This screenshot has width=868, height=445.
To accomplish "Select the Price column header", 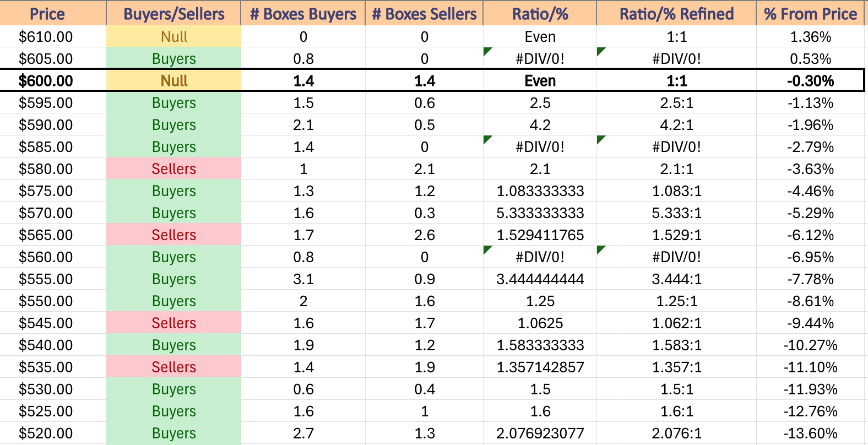I will [53, 13].
